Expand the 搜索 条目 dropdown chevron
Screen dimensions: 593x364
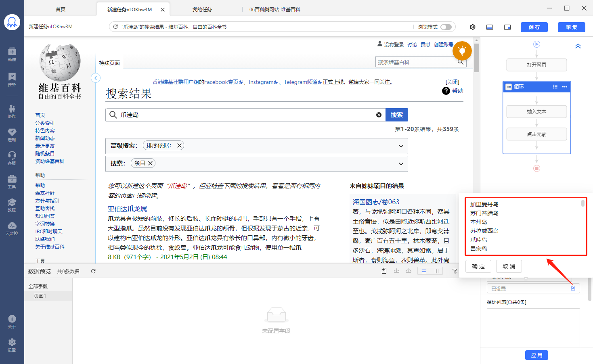point(401,164)
